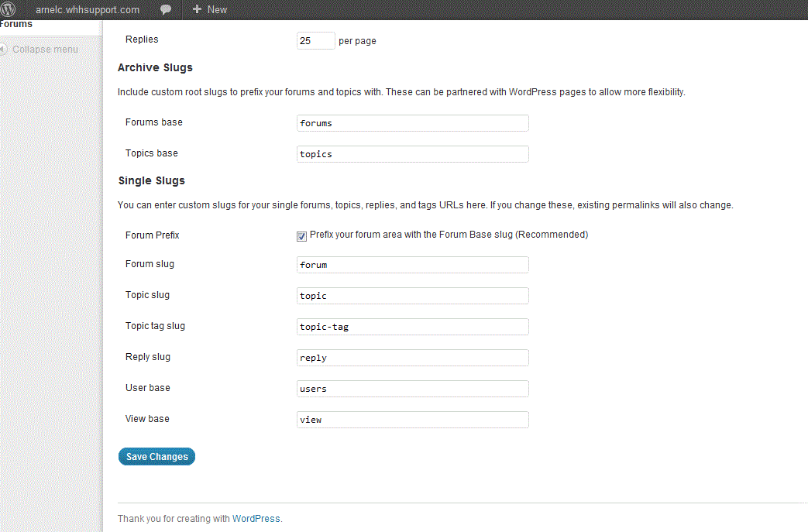Viewport: 808px width, 532px height.
Task: Collapse the admin sidebar menu
Action: coord(45,50)
